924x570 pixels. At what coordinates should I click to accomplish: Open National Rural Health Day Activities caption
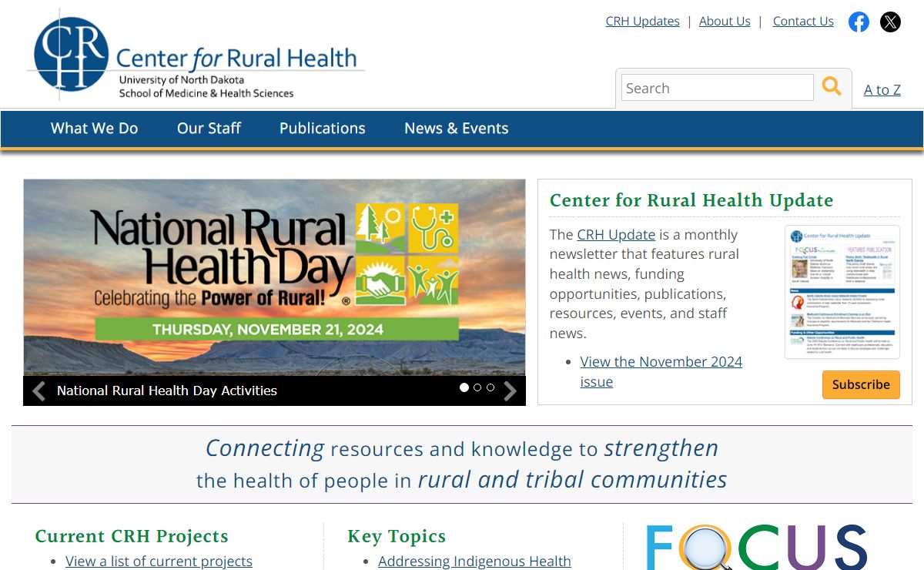167,391
